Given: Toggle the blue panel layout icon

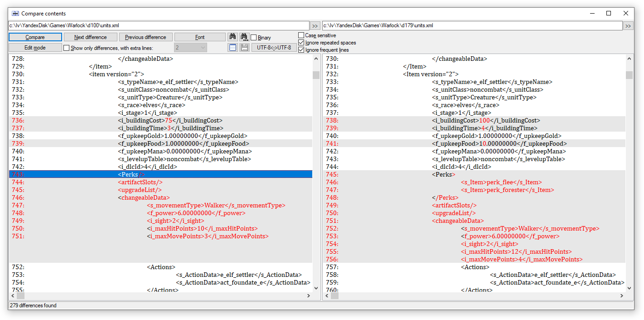Looking at the screenshot, I should point(232,48).
